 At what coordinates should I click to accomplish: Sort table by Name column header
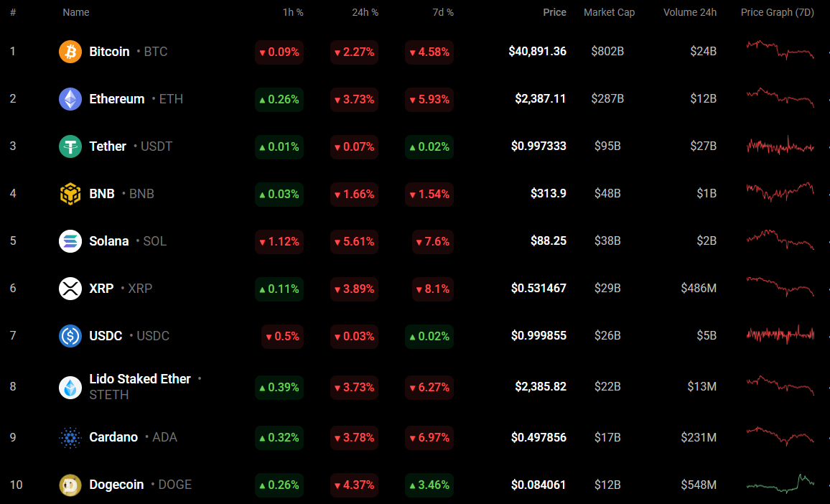coord(76,12)
